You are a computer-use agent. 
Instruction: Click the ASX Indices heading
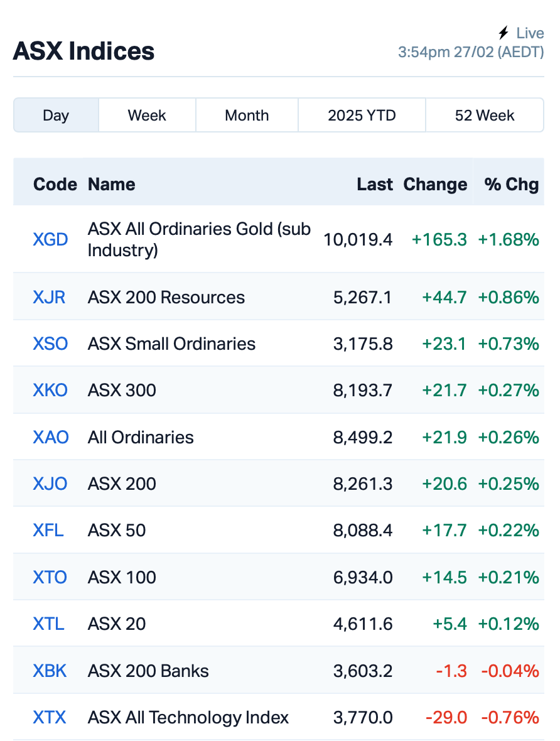[x=83, y=51]
